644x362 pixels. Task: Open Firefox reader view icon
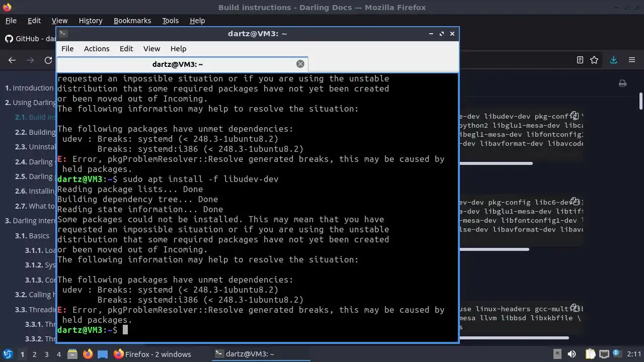click(x=580, y=60)
